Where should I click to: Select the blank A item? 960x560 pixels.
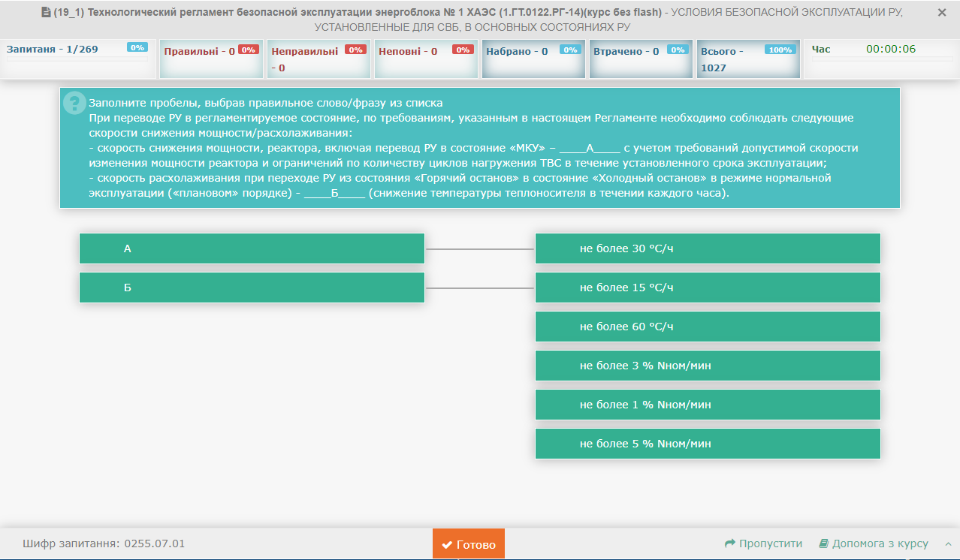(x=252, y=248)
